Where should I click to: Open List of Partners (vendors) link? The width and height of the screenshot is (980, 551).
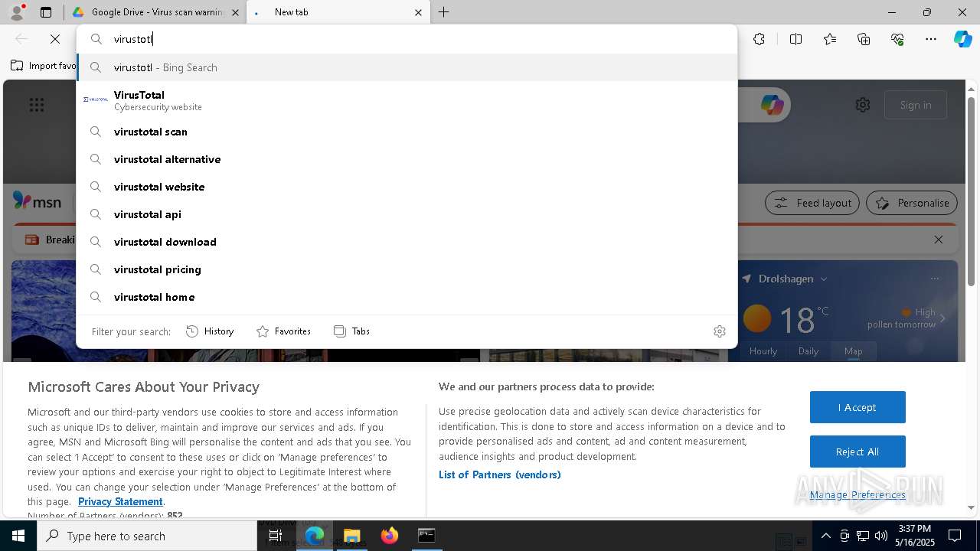pyautogui.click(x=500, y=474)
